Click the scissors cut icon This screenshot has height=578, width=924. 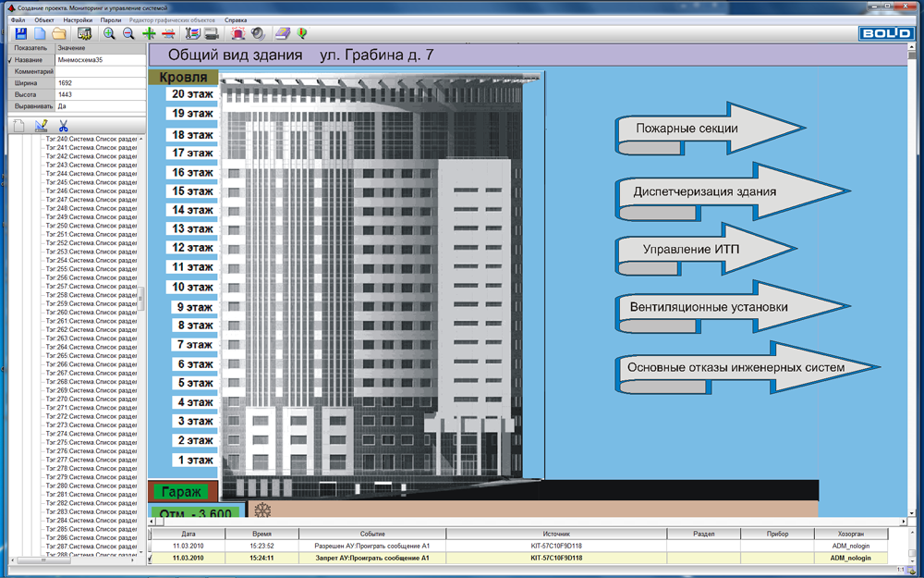(64, 125)
